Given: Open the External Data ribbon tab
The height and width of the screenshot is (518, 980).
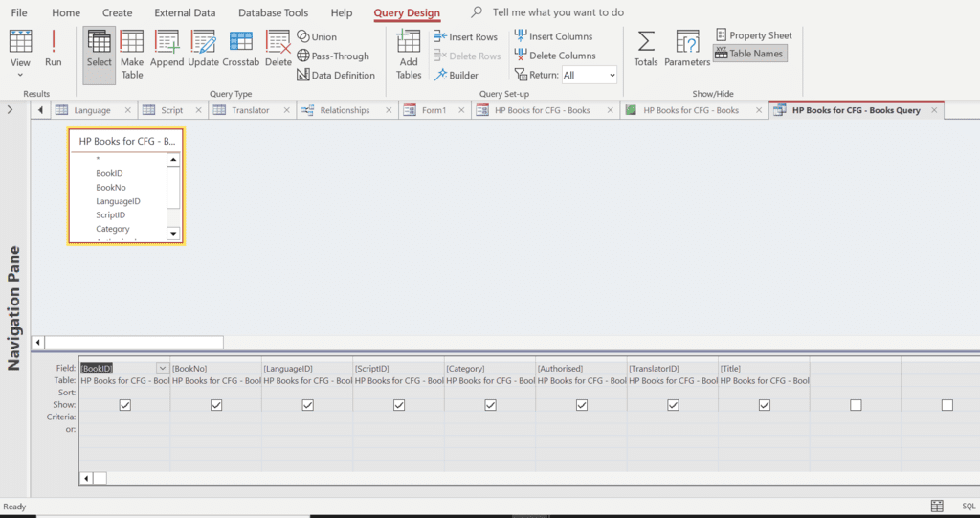Looking at the screenshot, I should (185, 12).
